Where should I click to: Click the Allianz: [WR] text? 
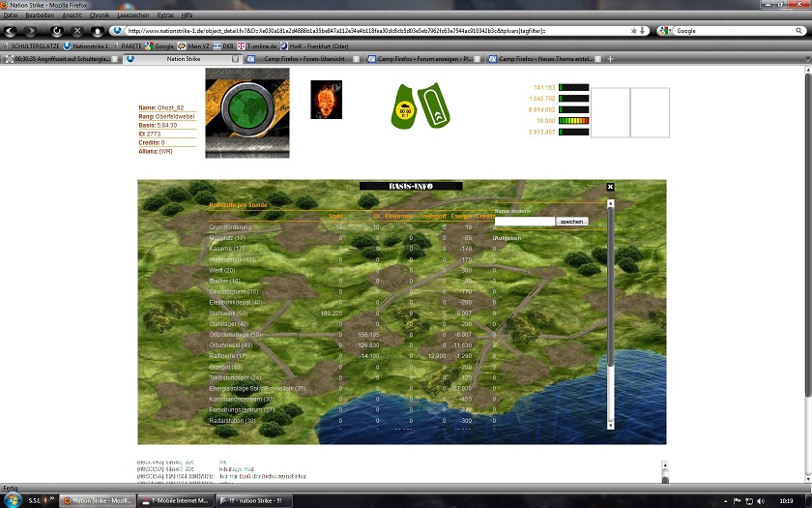[156, 151]
